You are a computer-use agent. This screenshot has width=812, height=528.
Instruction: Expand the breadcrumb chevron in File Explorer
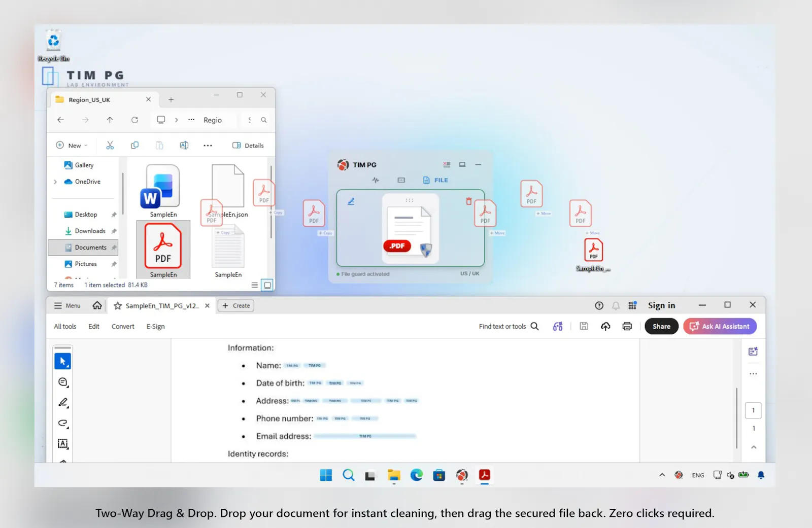(x=176, y=120)
